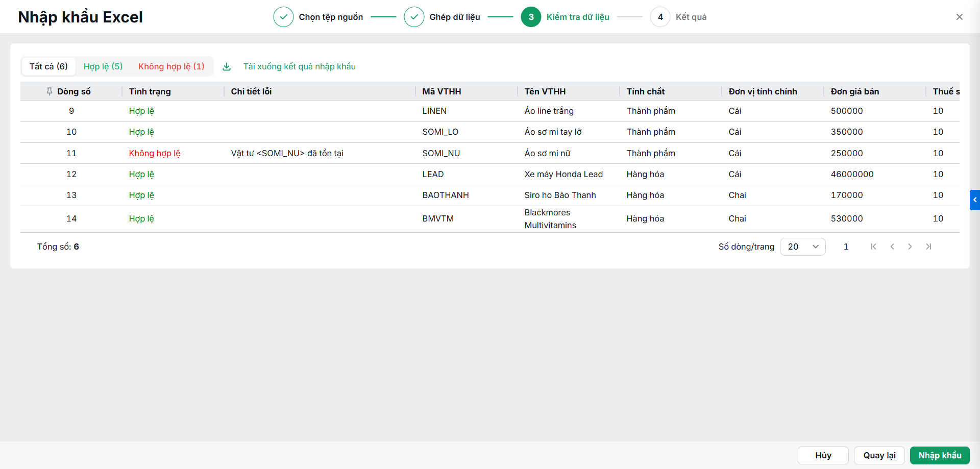Click the completed Chọn tệp nguồn step checkmark
The height and width of the screenshot is (469, 980).
(x=283, y=17)
